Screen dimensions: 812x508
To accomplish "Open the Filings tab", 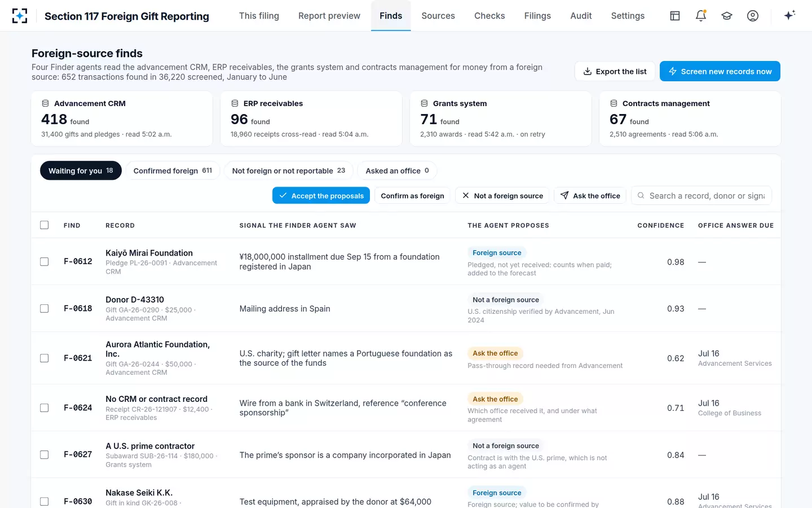I will 537,16.
